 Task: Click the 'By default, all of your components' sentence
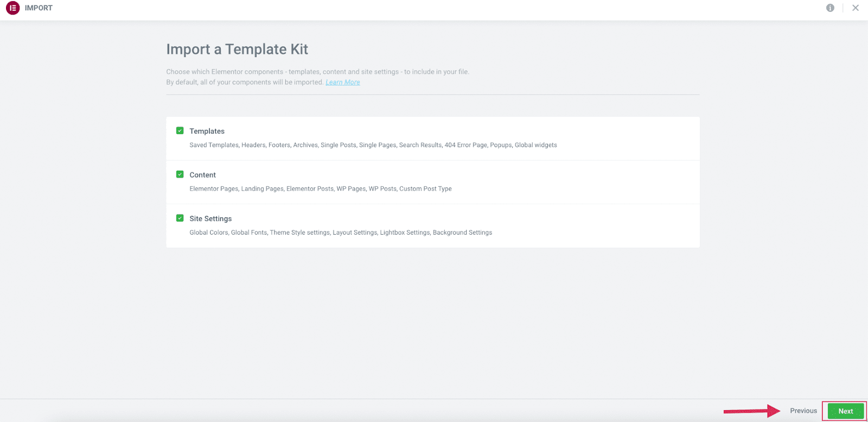244,83
